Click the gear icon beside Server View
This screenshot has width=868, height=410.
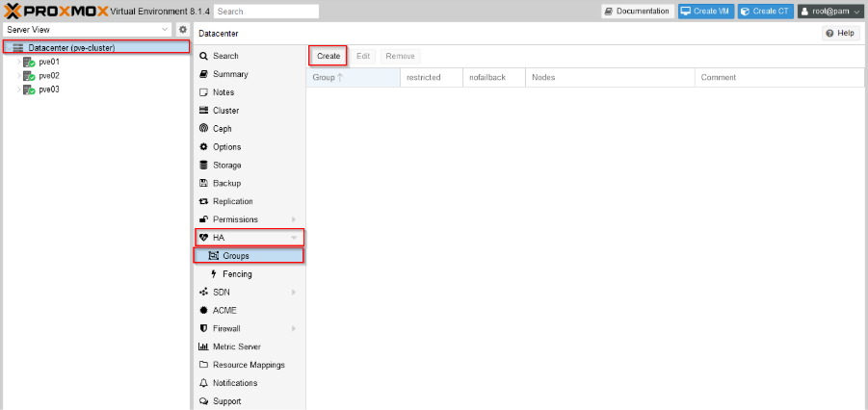[x=182, y=30]
